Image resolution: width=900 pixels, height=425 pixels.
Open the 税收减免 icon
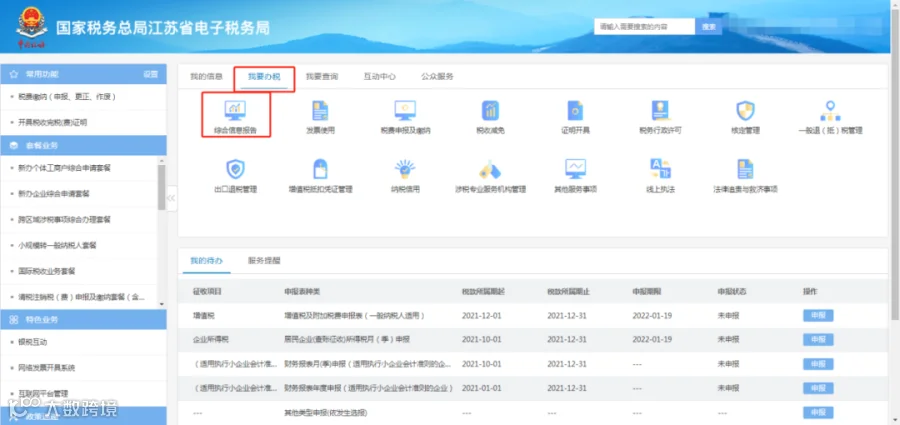coord(490,110)
